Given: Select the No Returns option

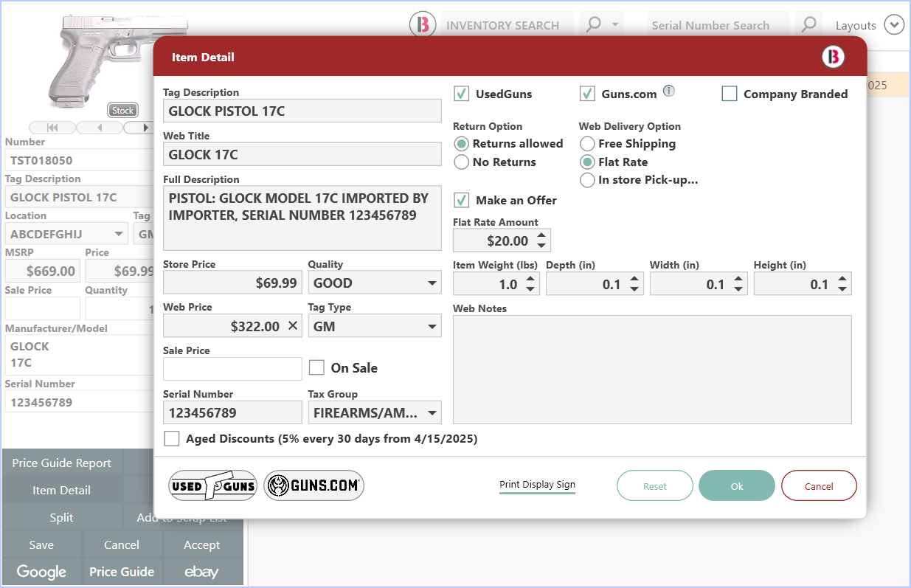Looking at the screenshot, I should click(x=462, y=162).
